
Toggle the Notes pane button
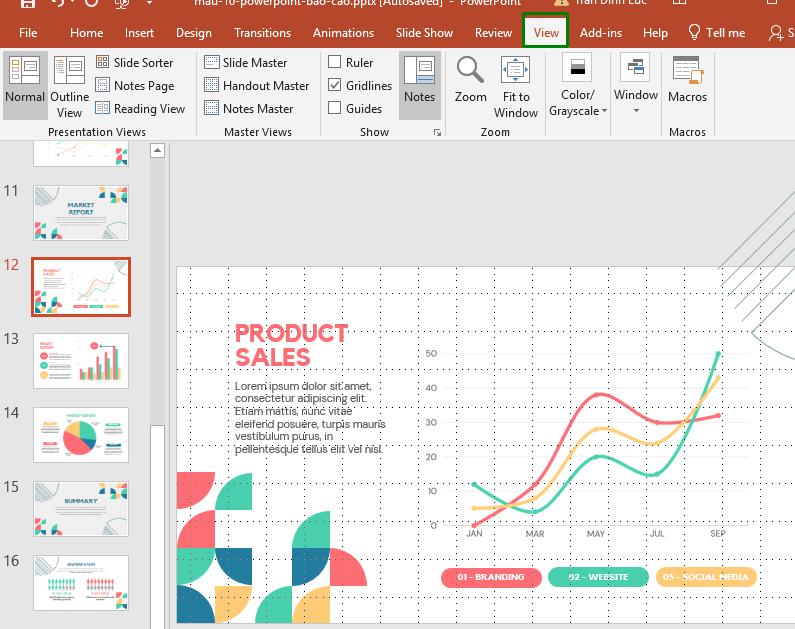click(x=419, y=85)
